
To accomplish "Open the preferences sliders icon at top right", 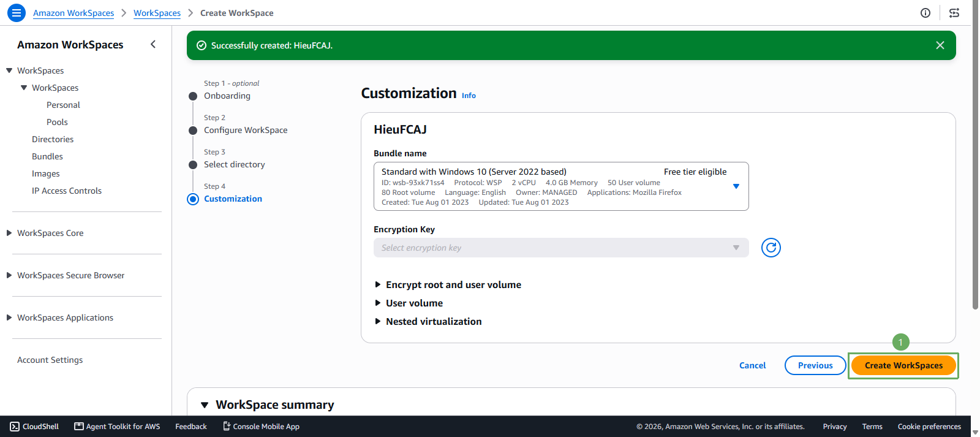I will click(x=954, y=13).
